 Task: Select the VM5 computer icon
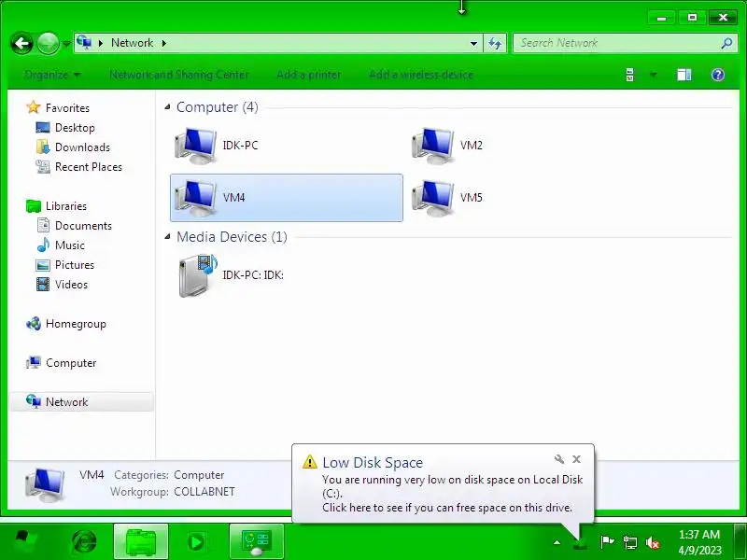point(433,198)
